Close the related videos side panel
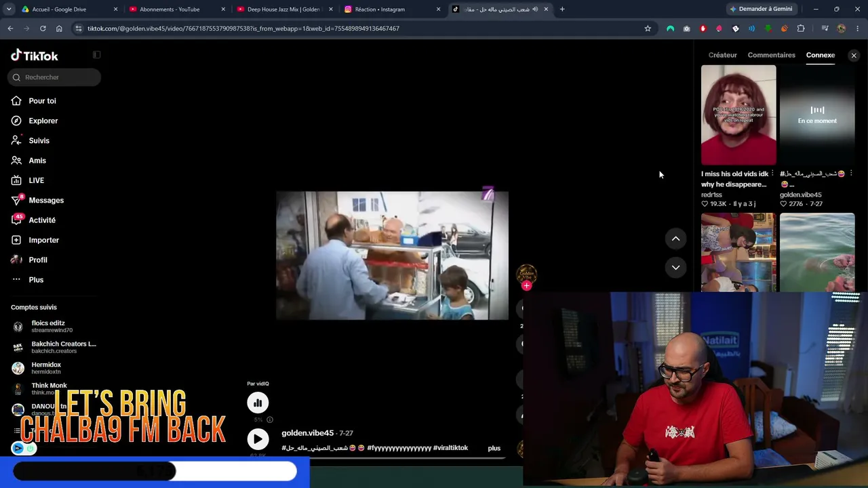Viewport: 868px width, 488px height. [x=854, y=56]
